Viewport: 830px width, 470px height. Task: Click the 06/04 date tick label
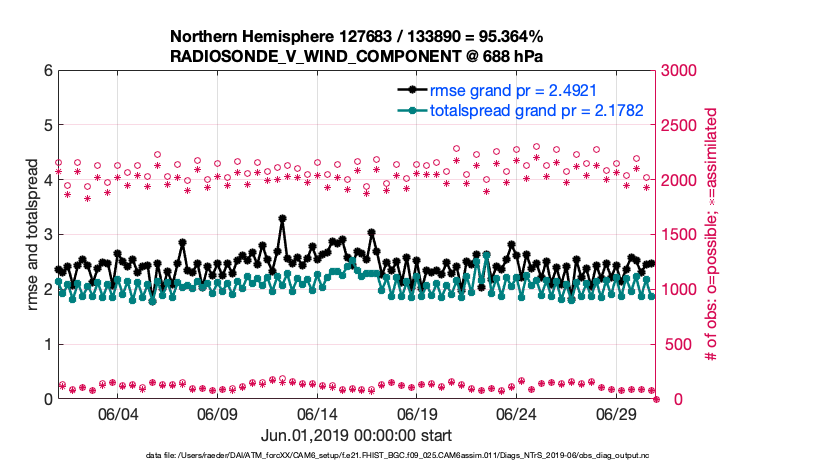click(118, 415)
